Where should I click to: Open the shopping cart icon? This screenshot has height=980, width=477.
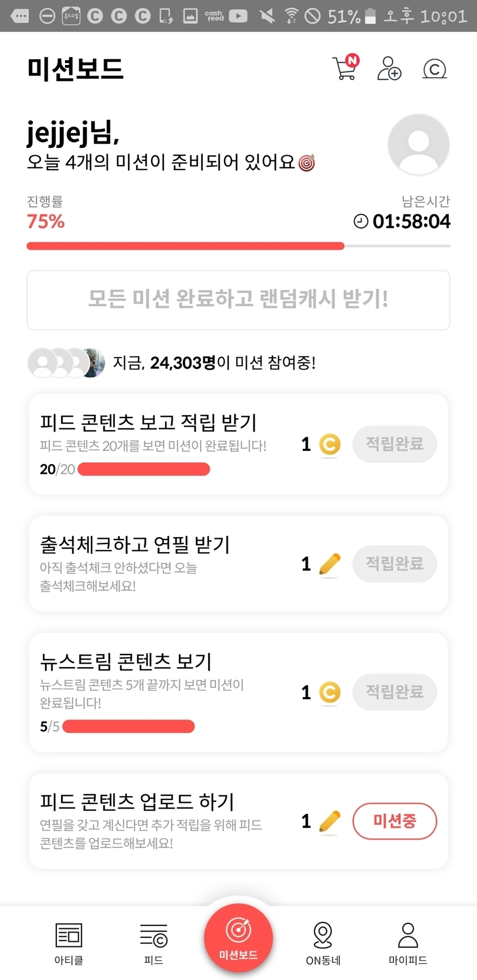coord(345,68)
